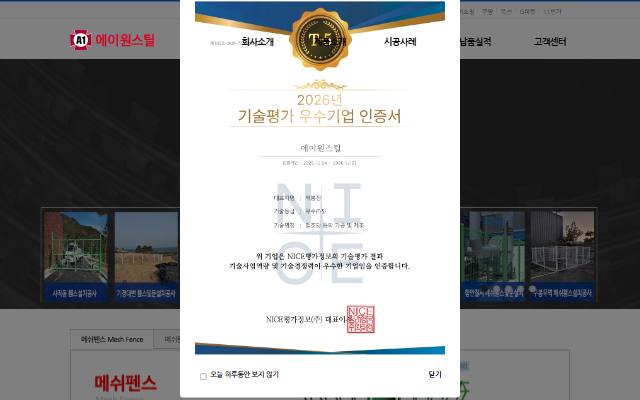Tick the '오늘 하루동안 보지 않기' checkbox
Screen dimensions: 640x400
tap(203, 376)
